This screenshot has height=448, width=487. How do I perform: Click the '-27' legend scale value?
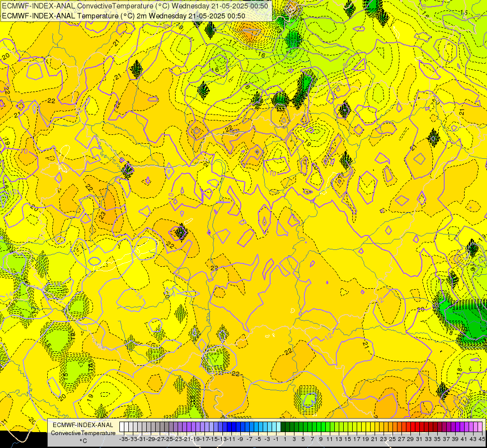[x=160, y=440]
